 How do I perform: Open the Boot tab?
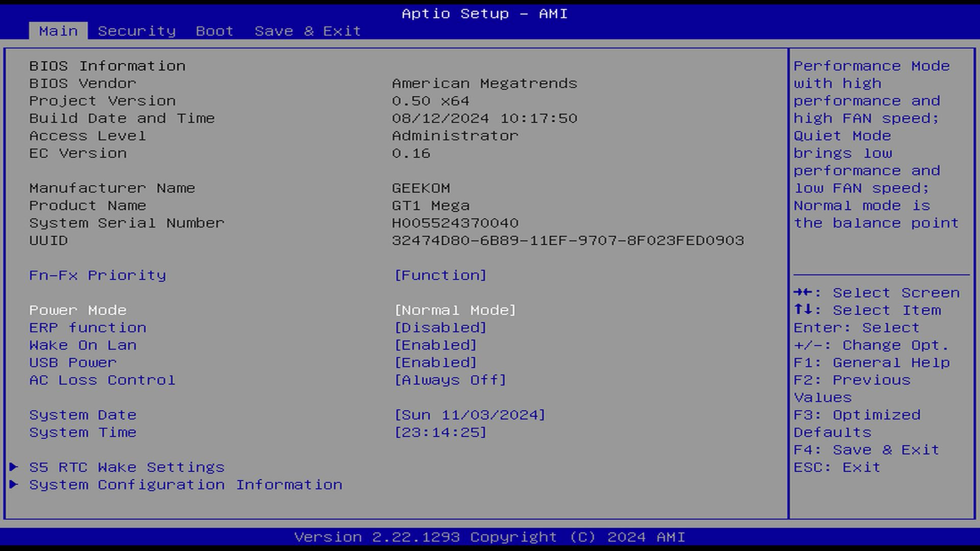click(214, 31)
